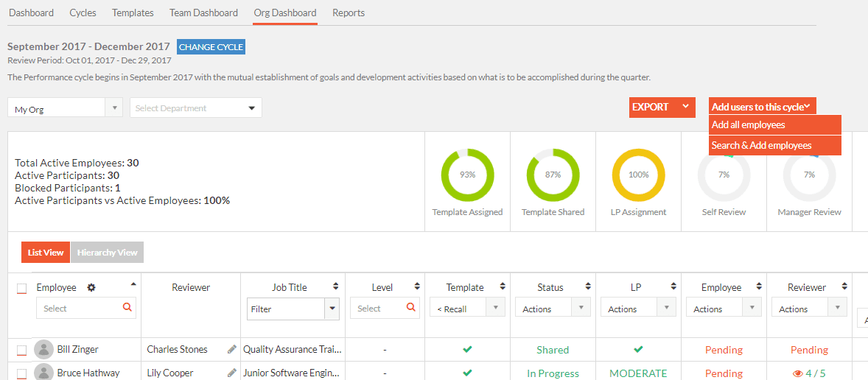Click the Employee Select search input

(85, 308)
